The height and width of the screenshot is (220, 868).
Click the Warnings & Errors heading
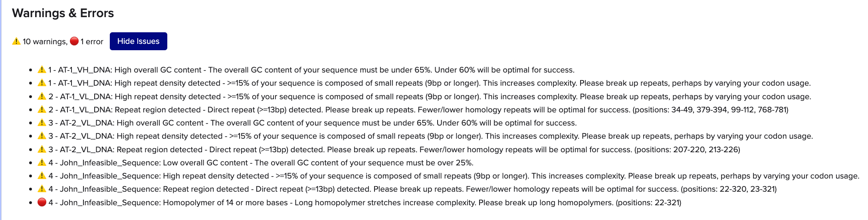63,13
